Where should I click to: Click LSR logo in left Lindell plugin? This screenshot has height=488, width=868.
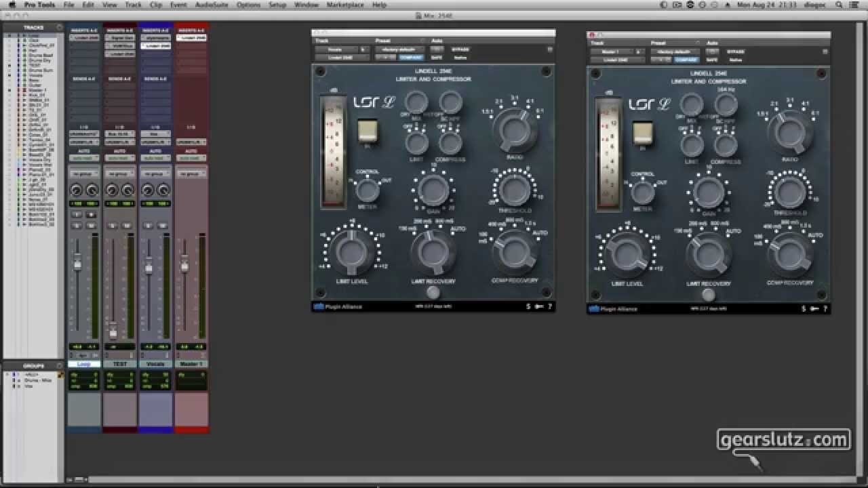click(x=374, y=102)
